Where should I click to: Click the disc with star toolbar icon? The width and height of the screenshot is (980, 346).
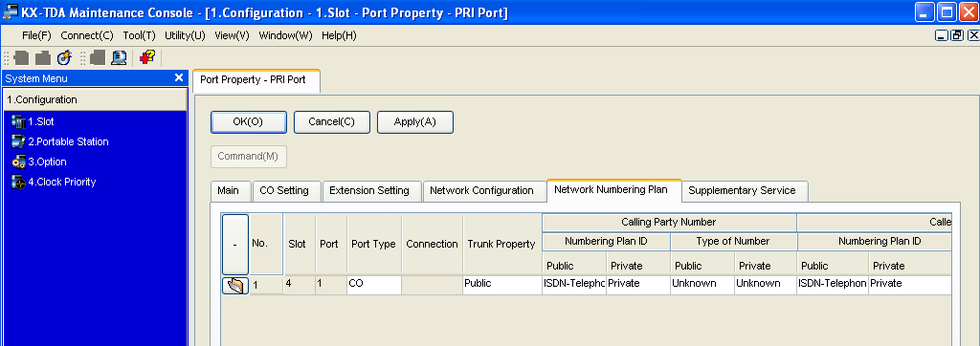point(64,58)
